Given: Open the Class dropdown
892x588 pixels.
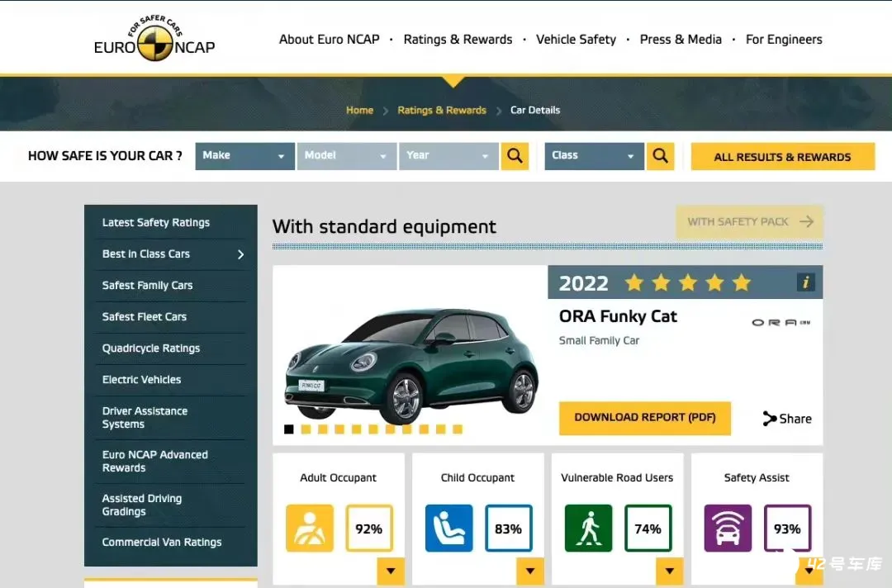Looking at the screenshot, I should (594, 156).
